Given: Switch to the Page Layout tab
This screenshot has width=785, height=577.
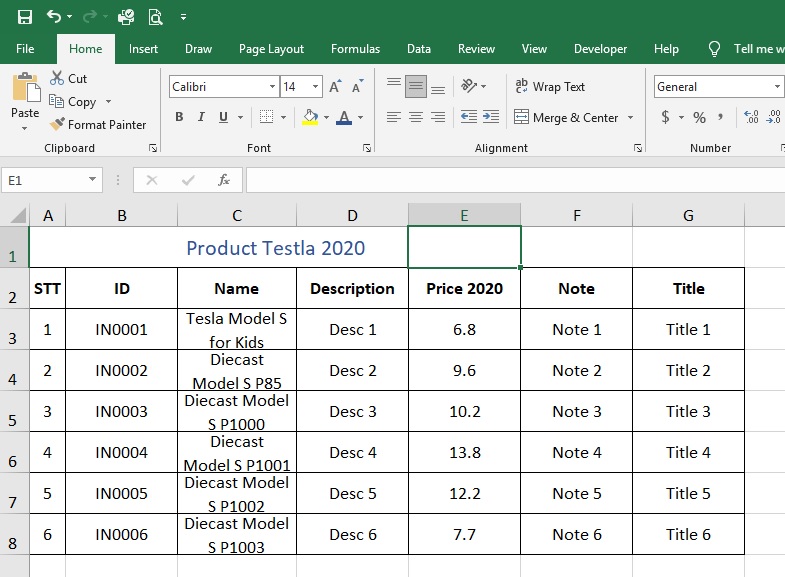Looking at the screenshot, I should (271, 49).
